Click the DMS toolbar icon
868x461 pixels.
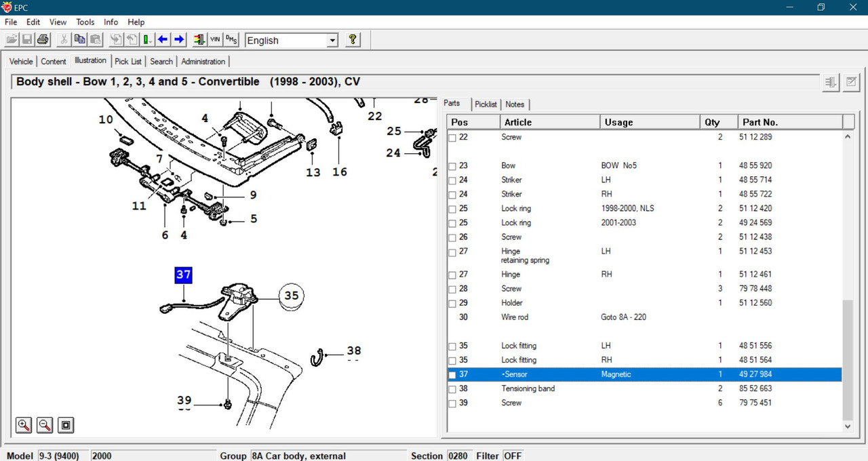point(231,40)
